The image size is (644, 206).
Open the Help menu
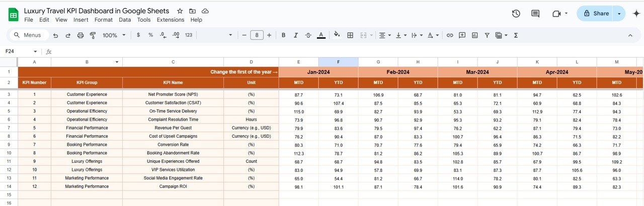click(196, 20)
